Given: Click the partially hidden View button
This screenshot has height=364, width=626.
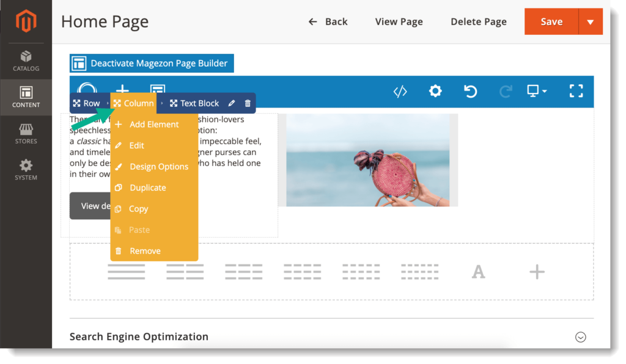Looking at the screenshot, I should coord(90,206).
